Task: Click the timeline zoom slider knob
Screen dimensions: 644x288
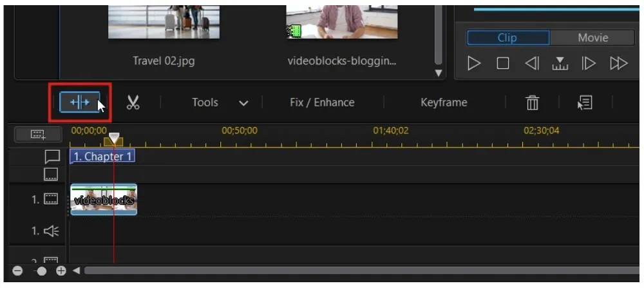Action: [41, 271]
